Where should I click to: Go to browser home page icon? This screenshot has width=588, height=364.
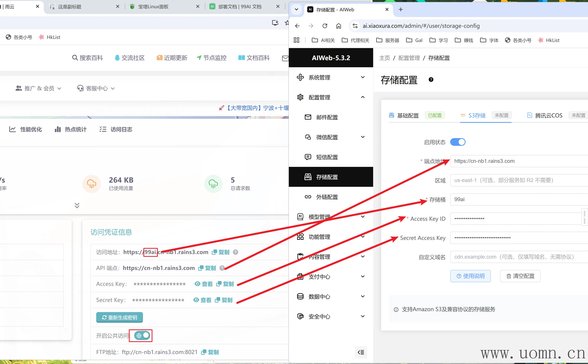338,26
